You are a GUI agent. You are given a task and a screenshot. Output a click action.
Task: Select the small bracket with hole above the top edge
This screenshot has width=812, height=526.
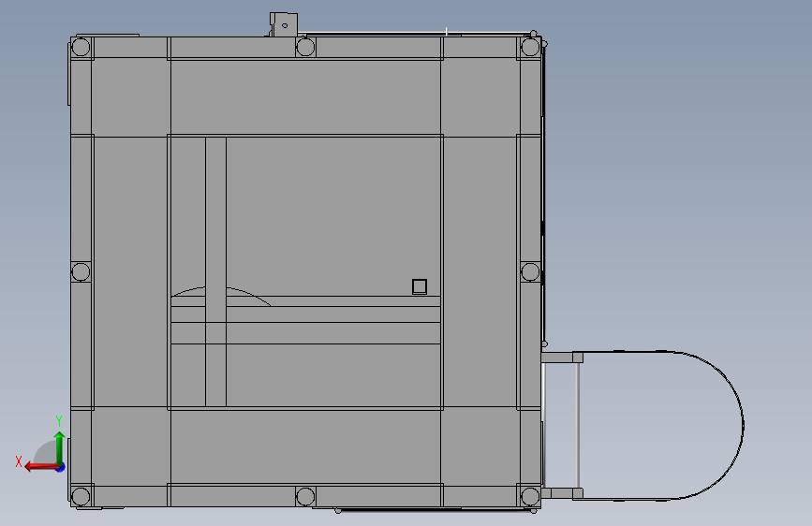(x=283, y=25)
